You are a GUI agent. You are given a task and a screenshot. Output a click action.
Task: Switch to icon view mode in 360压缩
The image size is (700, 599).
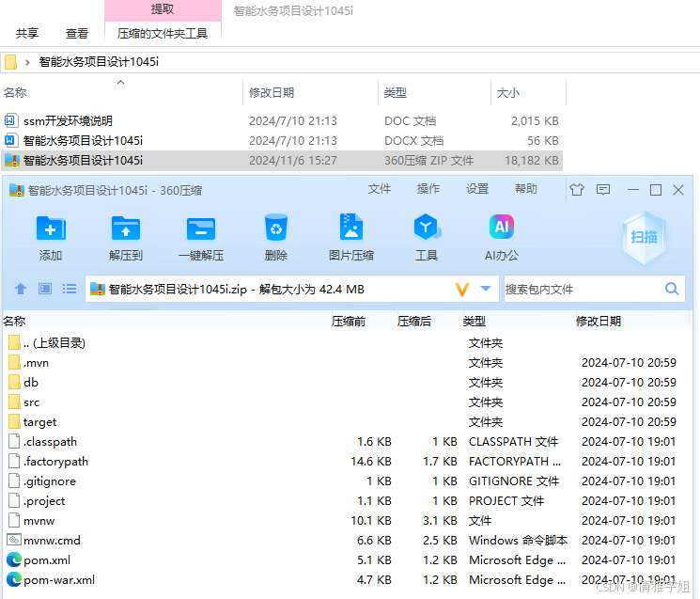(x=45, y=289)
